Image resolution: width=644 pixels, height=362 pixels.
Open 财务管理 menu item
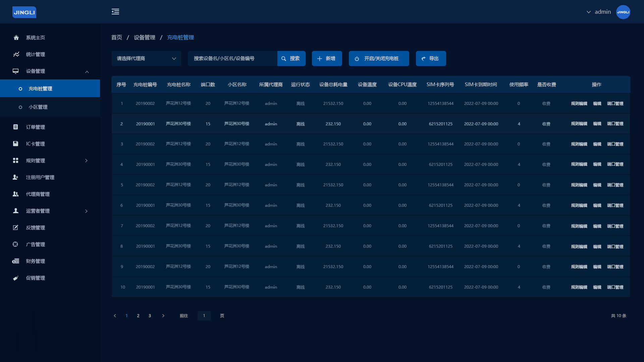click(x=35, y=261)
